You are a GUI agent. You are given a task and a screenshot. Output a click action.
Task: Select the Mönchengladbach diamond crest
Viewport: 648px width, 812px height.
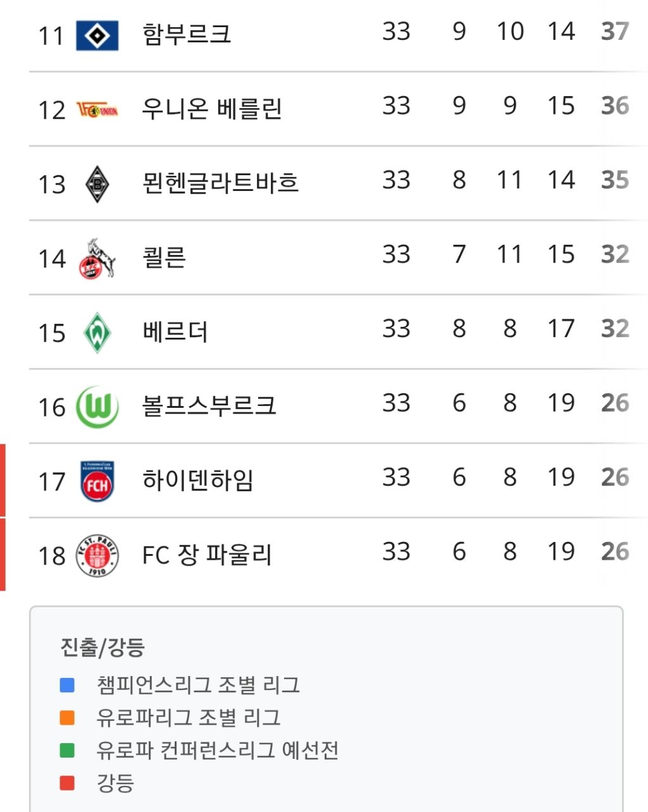click(97, 184)
